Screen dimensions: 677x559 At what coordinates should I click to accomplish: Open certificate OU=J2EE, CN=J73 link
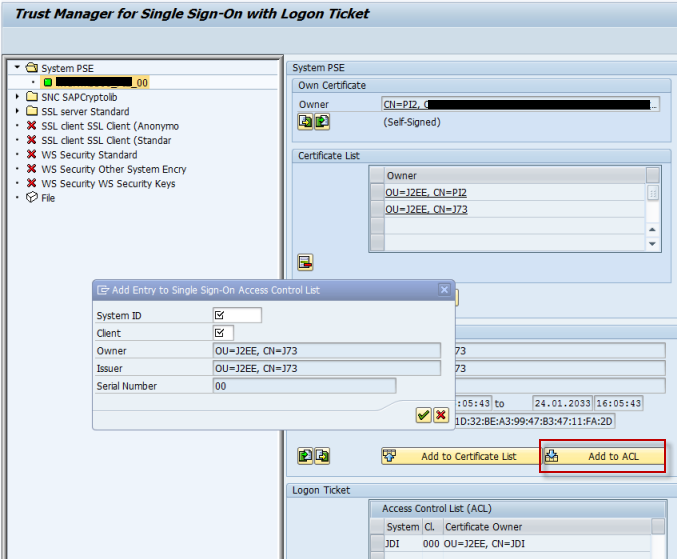[x=426, y=209]
